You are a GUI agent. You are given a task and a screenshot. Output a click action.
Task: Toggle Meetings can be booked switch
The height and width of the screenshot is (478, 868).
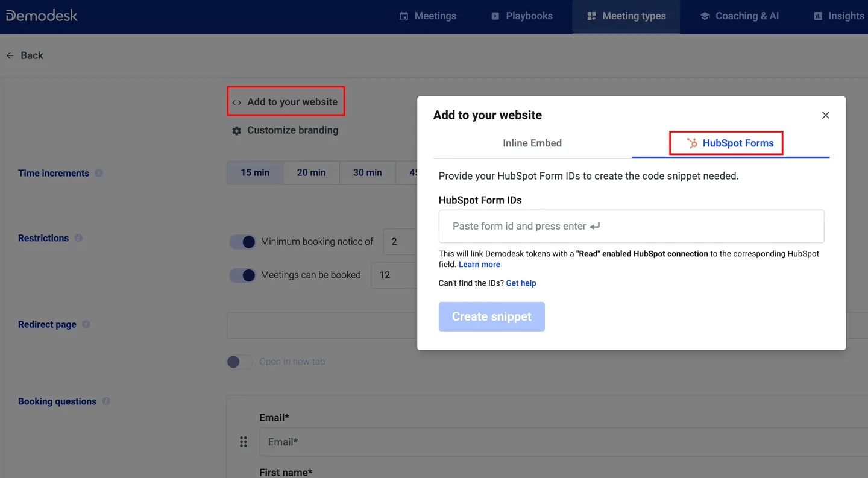[x=243, y=275]
